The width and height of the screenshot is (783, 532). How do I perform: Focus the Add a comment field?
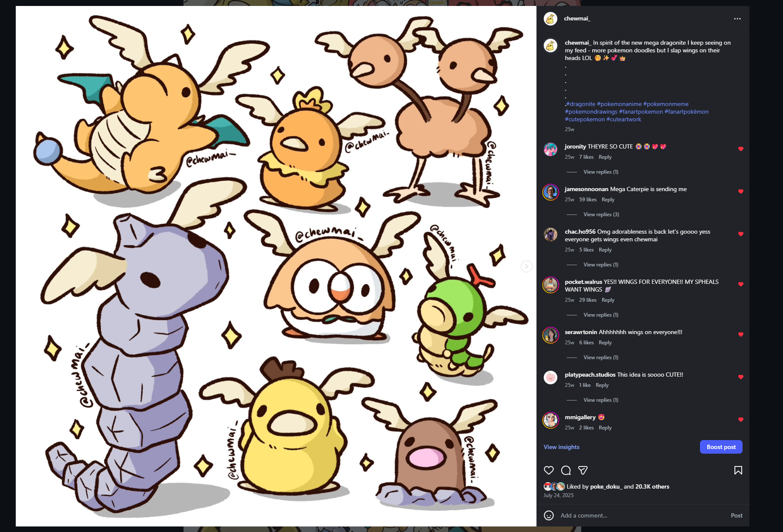[643, 515]
